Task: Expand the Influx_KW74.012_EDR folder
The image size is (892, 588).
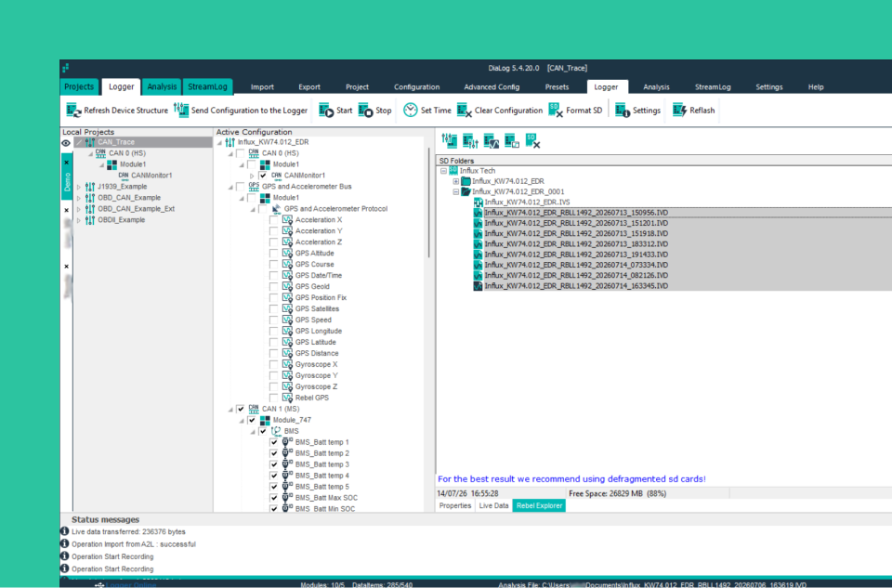Action: [455, 181]
